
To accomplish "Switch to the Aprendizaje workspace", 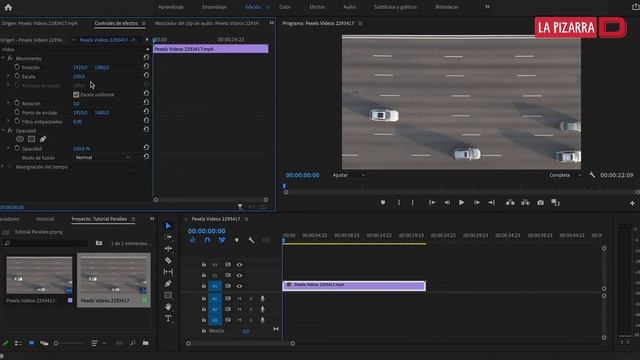I will click(171, 7).
